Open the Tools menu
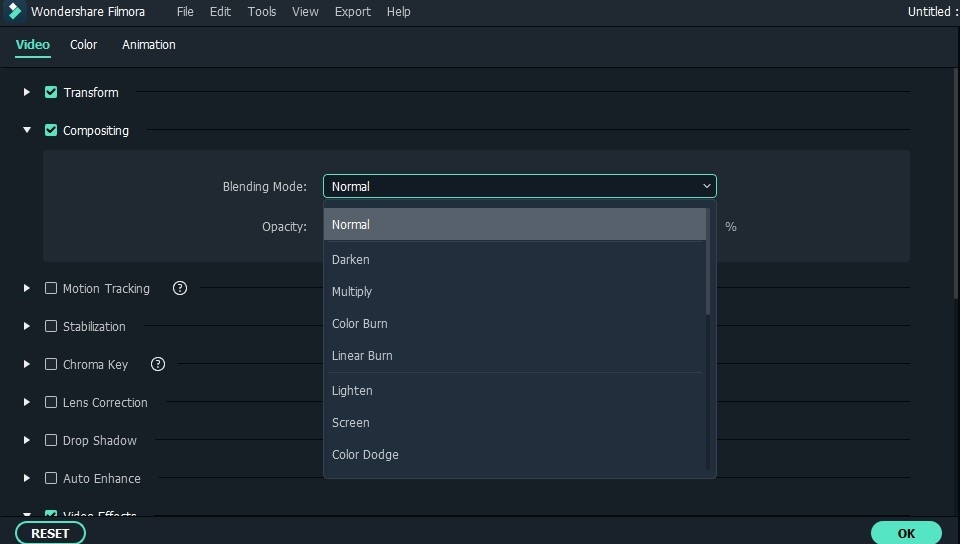 click(262, 12)
